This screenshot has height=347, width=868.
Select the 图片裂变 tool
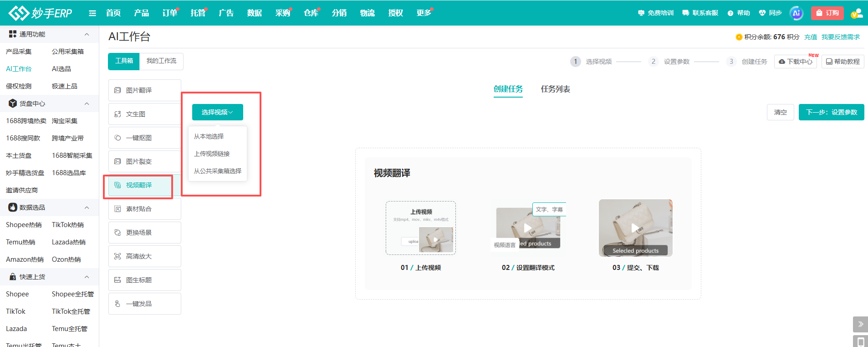pyautogui.click(x=144, y=161)
